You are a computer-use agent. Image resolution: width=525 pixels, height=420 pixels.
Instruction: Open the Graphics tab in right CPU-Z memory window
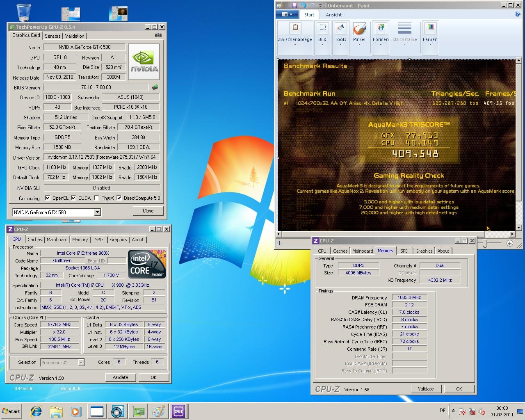point(424,251)
